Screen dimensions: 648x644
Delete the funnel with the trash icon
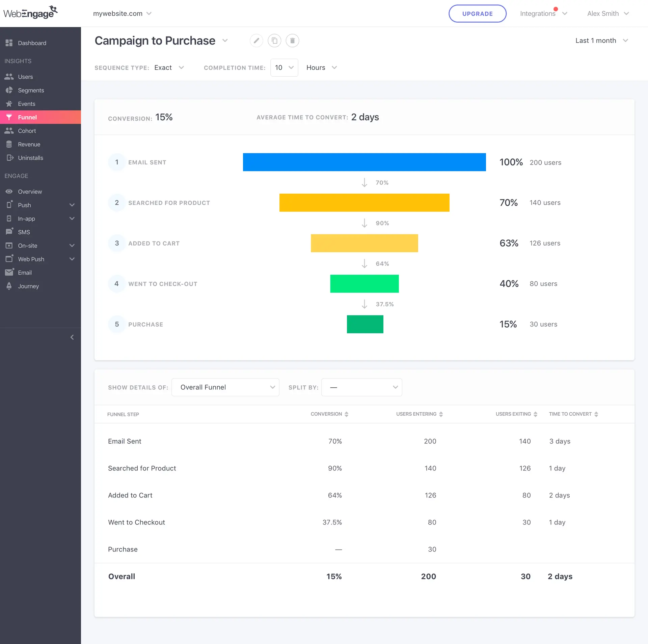coord(292,40)
